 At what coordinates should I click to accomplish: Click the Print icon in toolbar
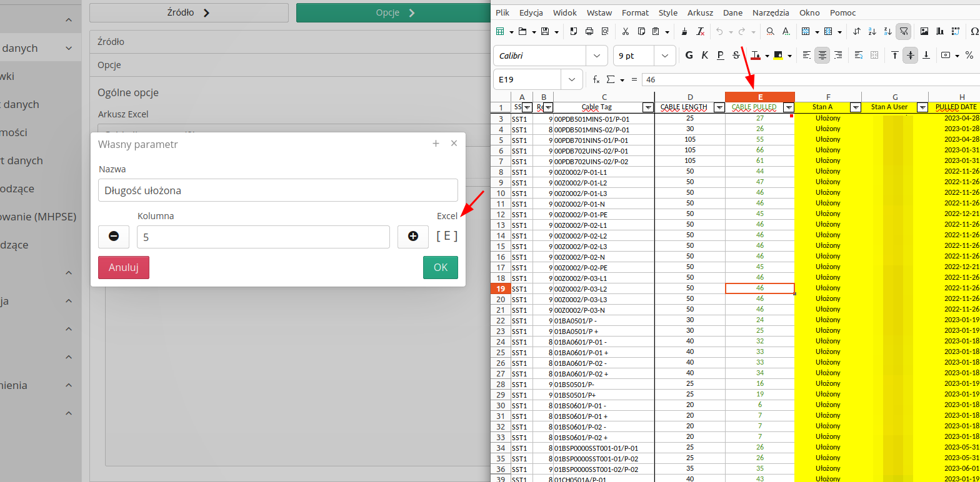pyautogui.click(x=589, y=31)
